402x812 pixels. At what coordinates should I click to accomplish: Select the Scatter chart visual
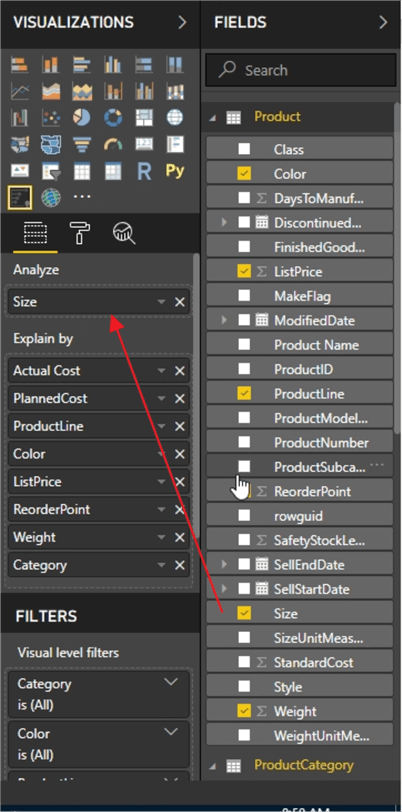[x=51, y=118]
